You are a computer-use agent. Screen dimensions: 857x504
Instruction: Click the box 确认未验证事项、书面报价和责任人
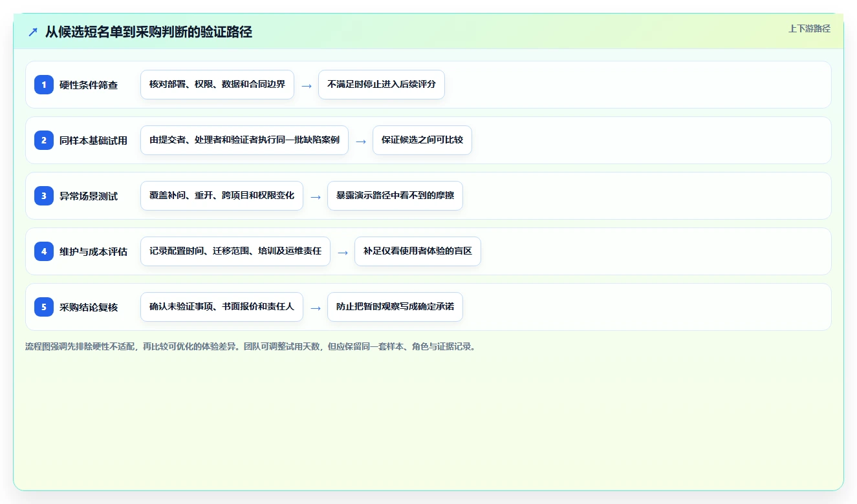pos(222,307)
